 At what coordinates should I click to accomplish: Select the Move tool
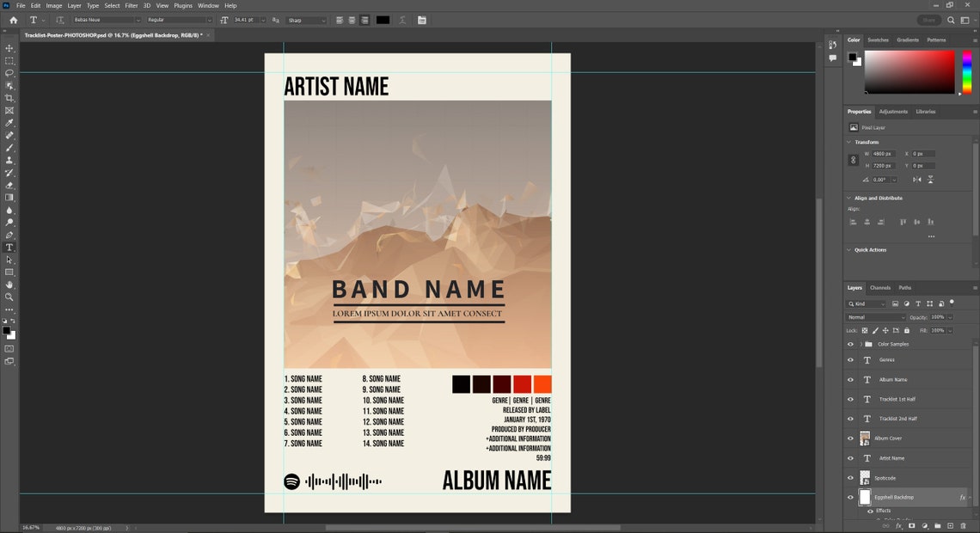[x=9, y=48]
